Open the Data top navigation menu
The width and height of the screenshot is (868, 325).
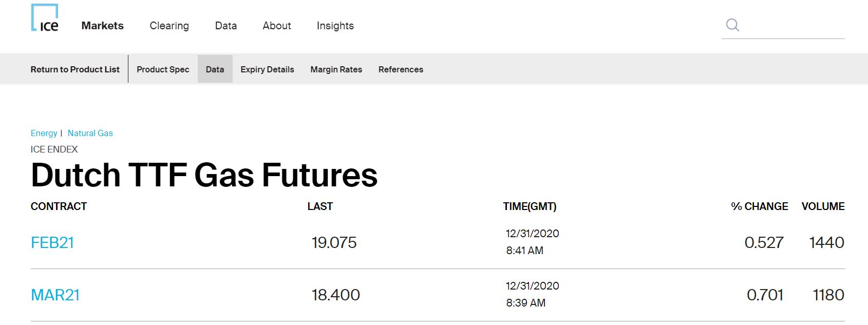pyautogui.click(x=225, y=26)
